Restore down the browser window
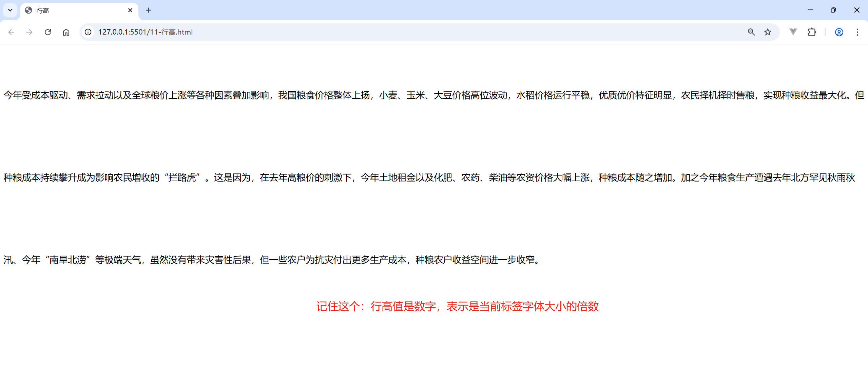Image resolution: width=868 pixels, height=372 pixels. tap(833, 10)
